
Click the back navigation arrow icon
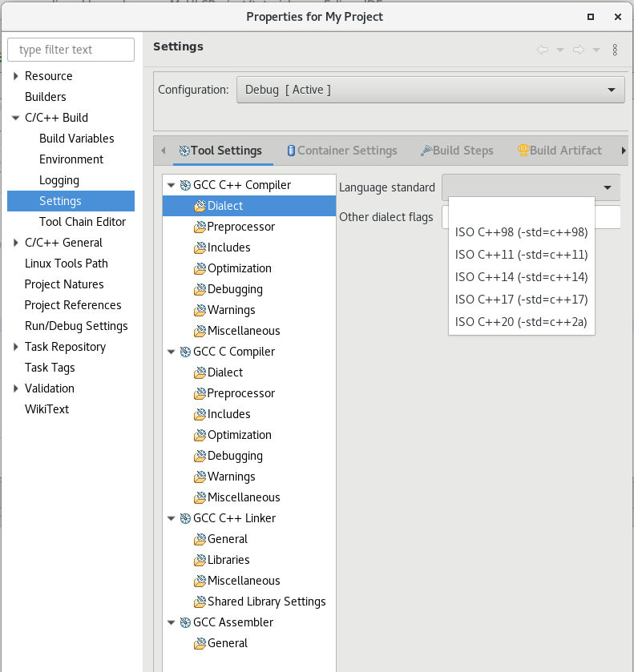[543, 50]
